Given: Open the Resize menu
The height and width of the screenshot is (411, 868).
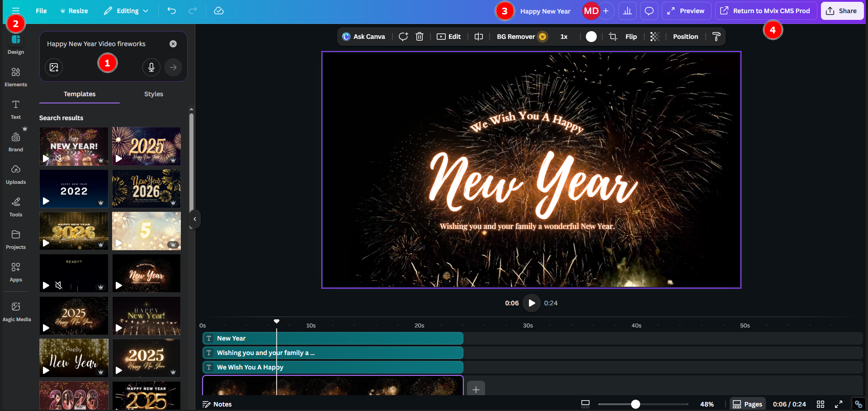Looking at the screenshot, I should tap(74, 11).
